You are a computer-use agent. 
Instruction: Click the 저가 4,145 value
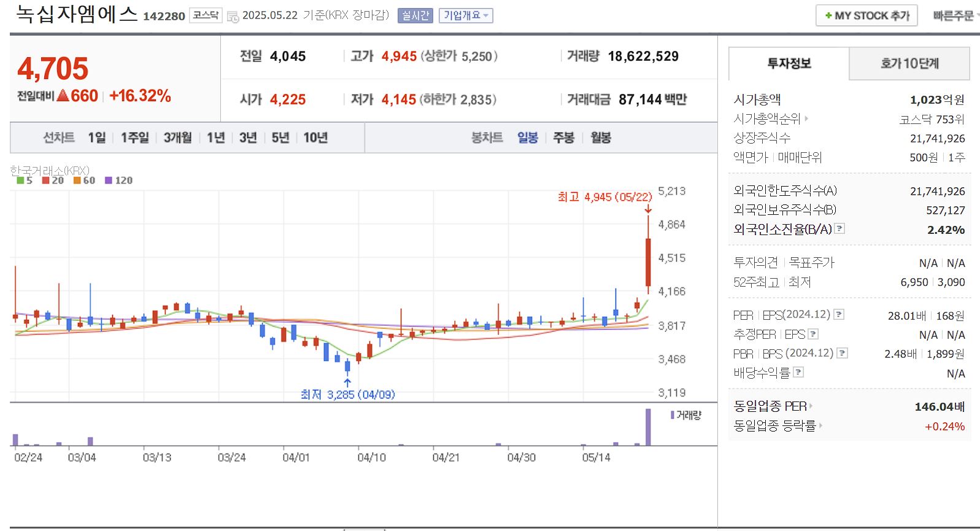(x=399, y=99)
